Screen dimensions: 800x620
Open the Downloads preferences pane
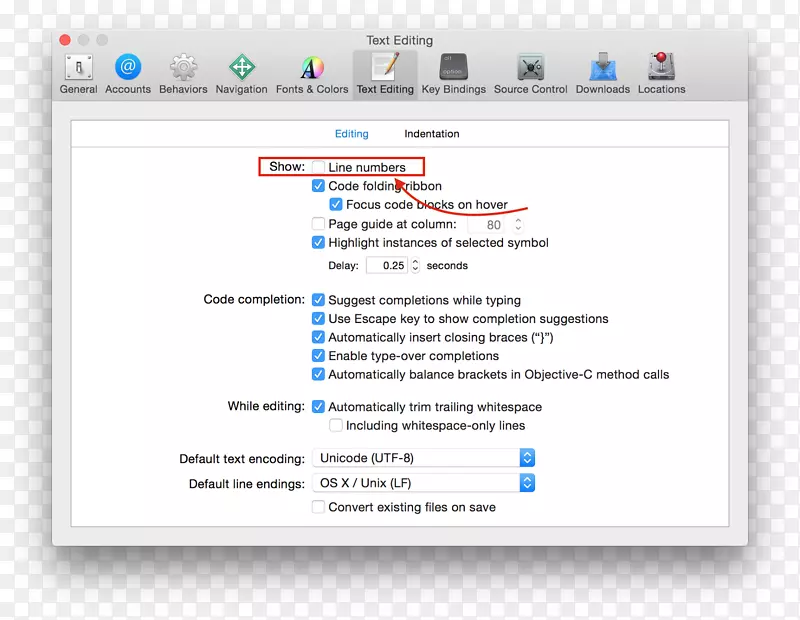(x=601, y=70)
